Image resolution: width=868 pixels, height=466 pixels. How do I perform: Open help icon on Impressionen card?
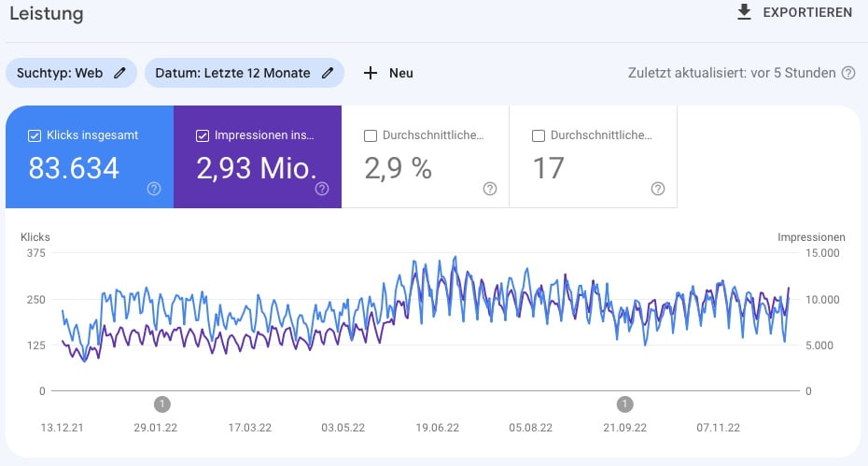322,189
